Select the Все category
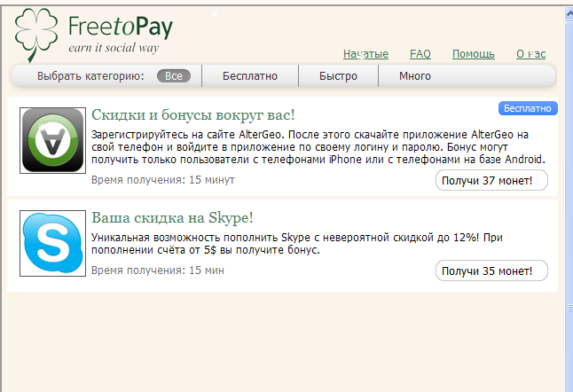The width and height of the screenshot is (573, 392). (174, 76)
